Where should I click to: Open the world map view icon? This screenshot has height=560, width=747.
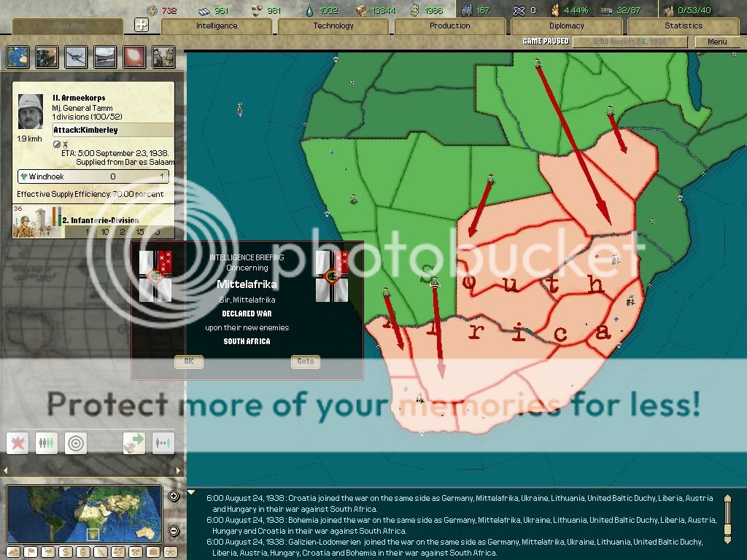[x=18, y=57]
